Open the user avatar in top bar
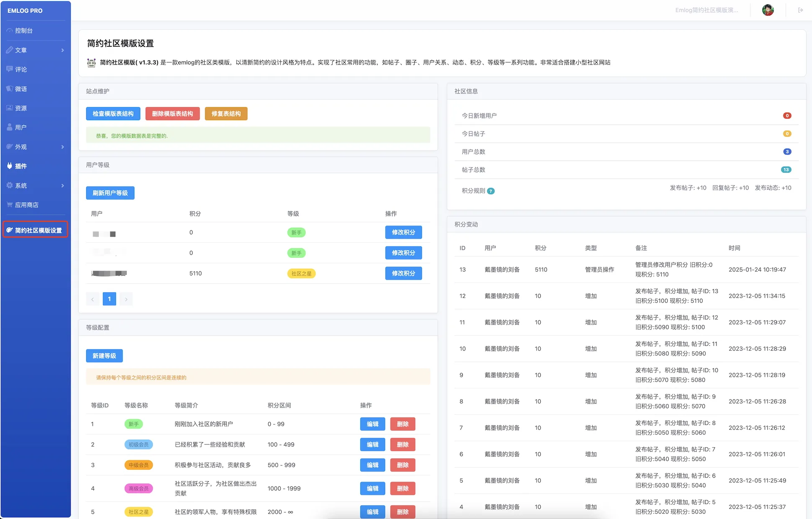Screen dimensions: 812x519 (x=768, y=10)
